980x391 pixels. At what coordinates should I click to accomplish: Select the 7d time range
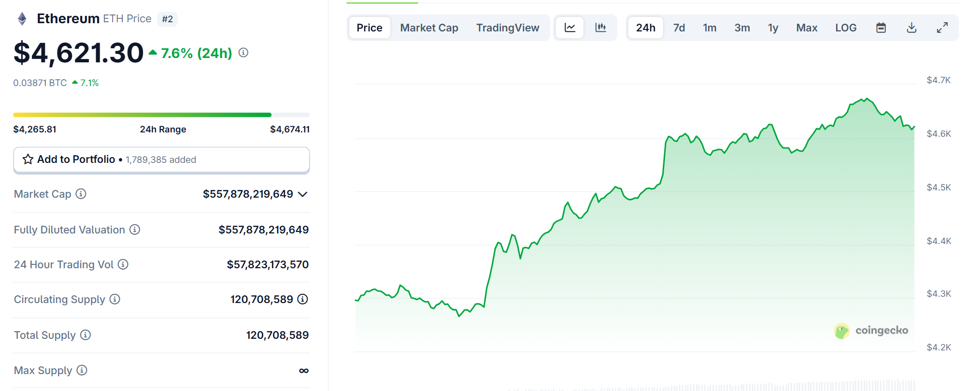point(679,28)
